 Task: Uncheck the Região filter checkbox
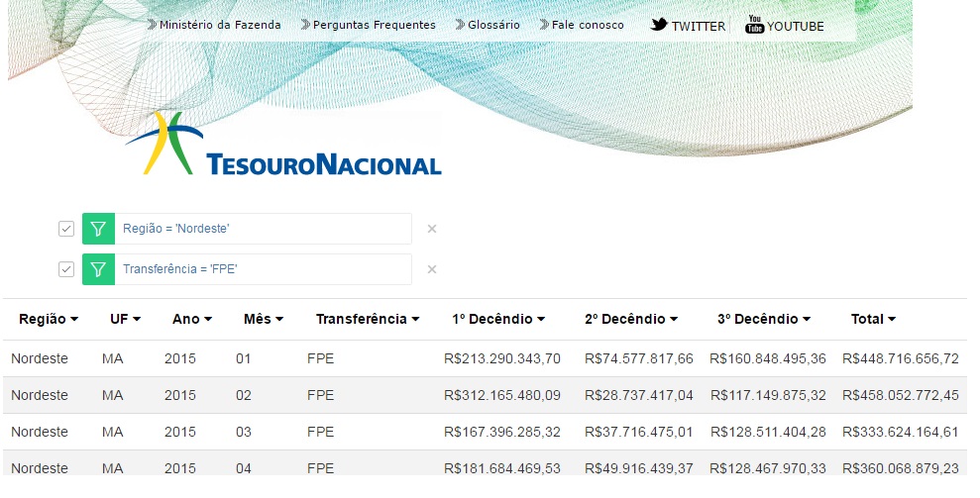click(x=66, y=229)
